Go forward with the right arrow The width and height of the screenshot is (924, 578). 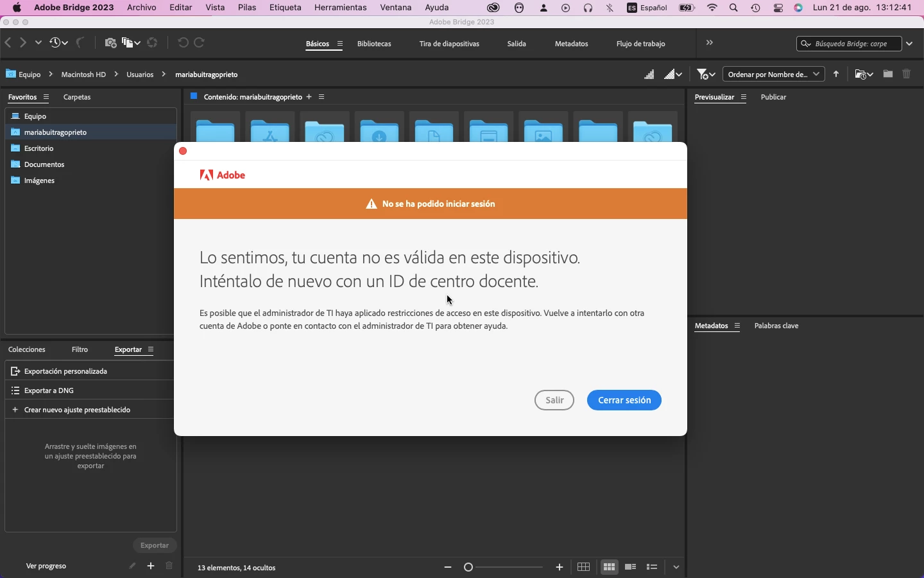[24, 43]
